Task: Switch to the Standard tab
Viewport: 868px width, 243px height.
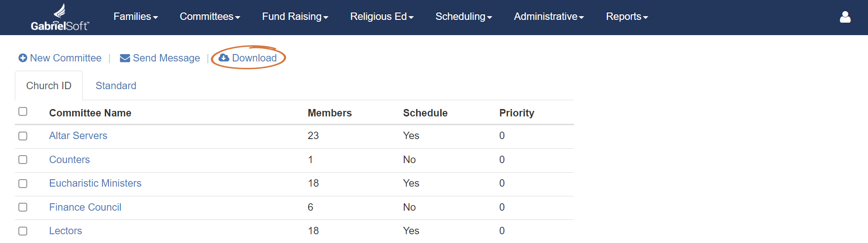Action: pos(116,85)
